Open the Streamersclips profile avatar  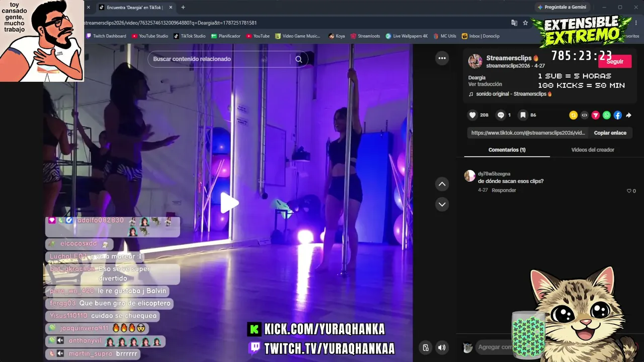click(x=475, y=61)
